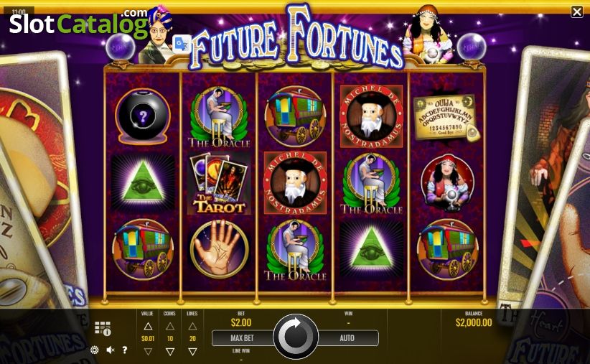This screenshot has height=364, width=590.
Task: Enable AUTO spin mode
Action: point(347,338)
